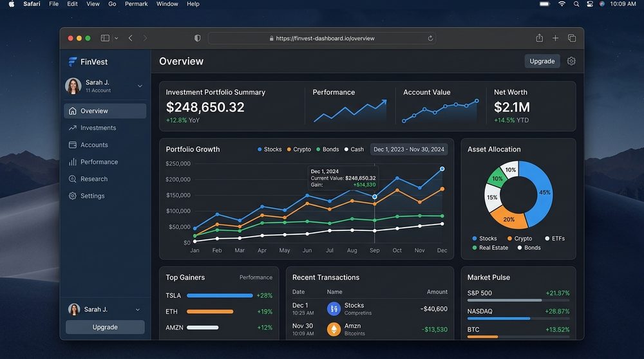Open the View menu

[93, 4]
